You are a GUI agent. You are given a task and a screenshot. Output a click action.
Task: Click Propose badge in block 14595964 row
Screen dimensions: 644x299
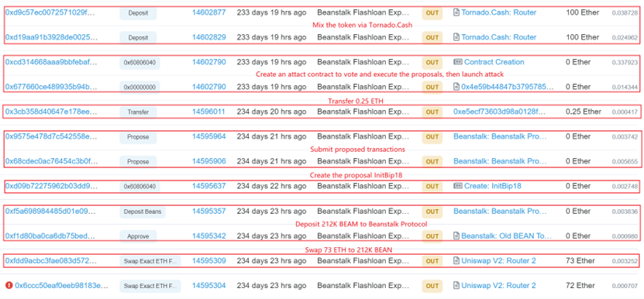pos(138,137)
